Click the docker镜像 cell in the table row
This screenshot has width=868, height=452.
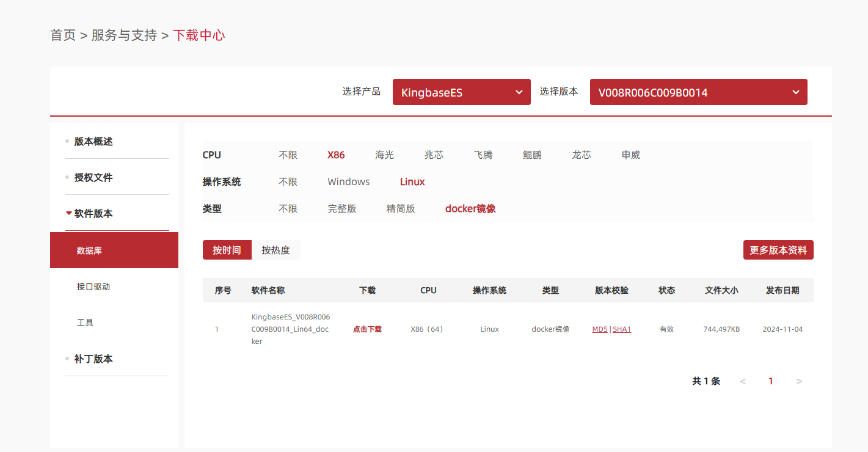[550, 329]
